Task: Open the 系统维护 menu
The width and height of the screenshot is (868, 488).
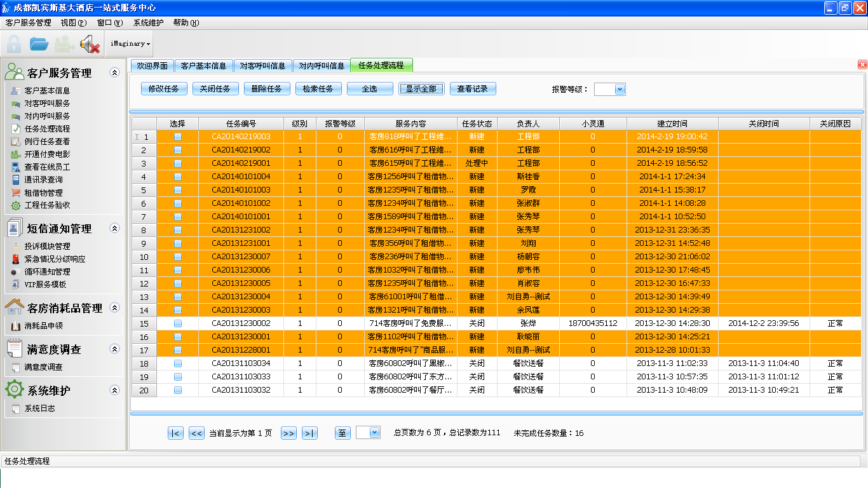Action: (148, 23)
